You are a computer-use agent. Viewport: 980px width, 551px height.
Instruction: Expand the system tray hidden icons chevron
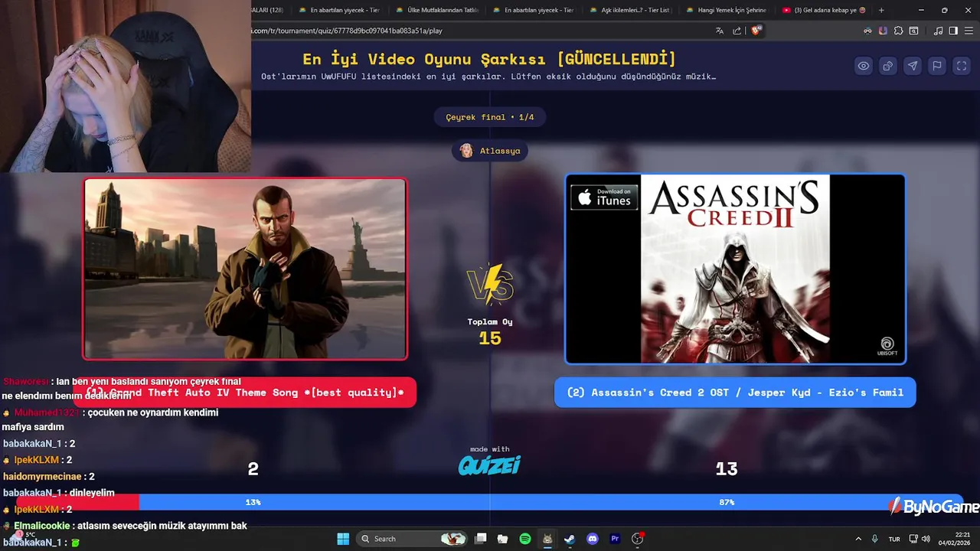[x=857, y=539]
